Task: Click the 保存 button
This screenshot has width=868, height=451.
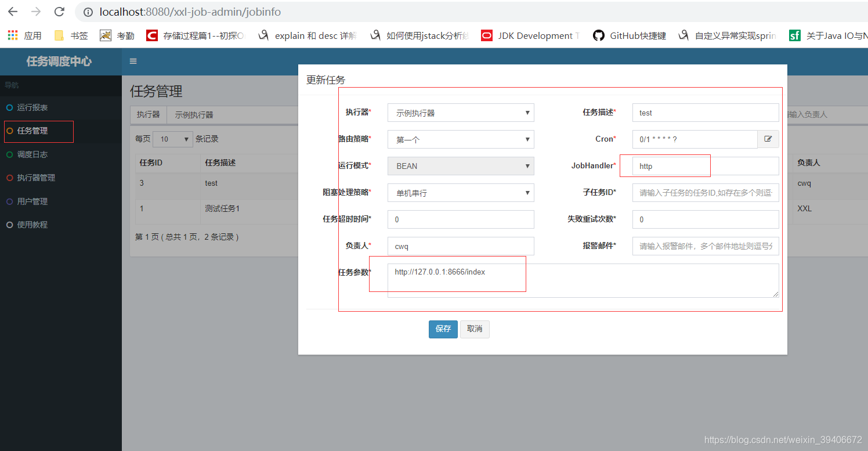Action: tap(443, 329)
